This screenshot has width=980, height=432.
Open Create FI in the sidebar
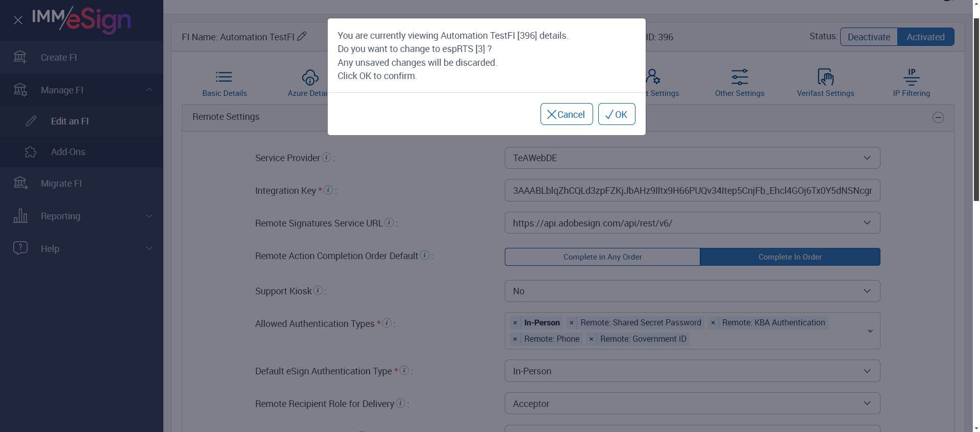tap(59, 58)
